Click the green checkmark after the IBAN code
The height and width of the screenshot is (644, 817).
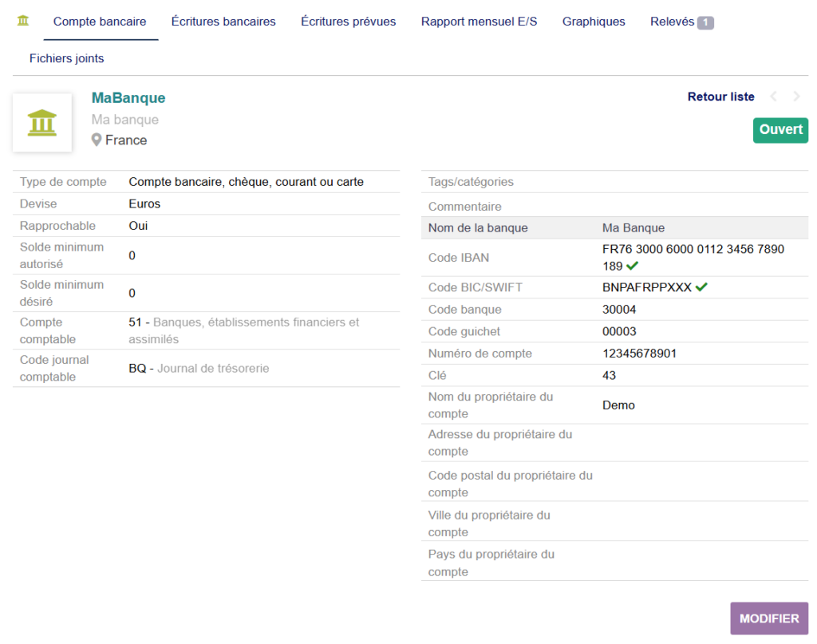pos(633,266)
